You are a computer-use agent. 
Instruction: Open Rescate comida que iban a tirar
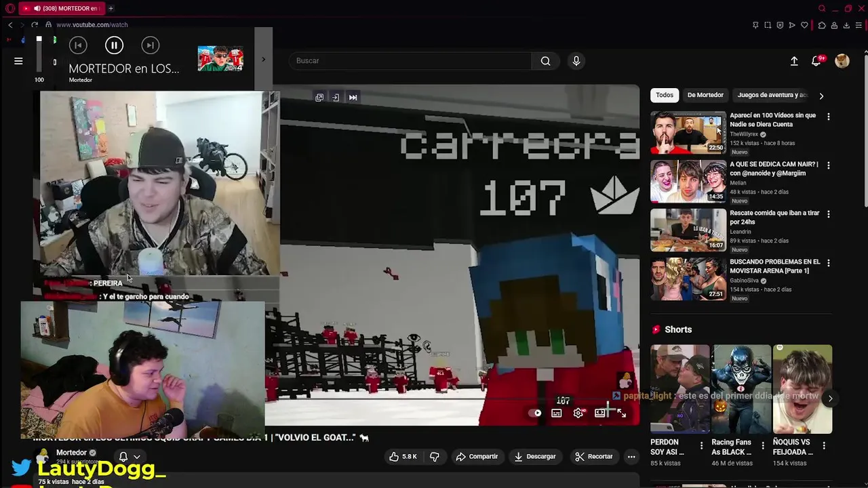click(x=688, y=230)
